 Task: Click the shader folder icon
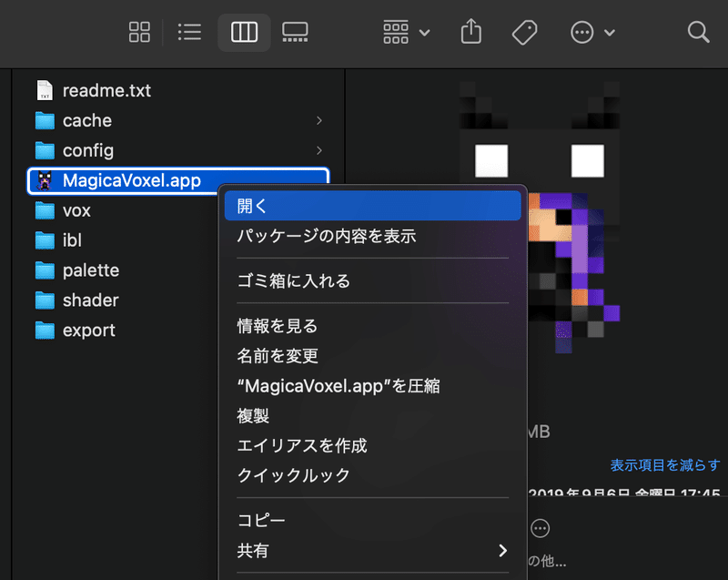45,300
